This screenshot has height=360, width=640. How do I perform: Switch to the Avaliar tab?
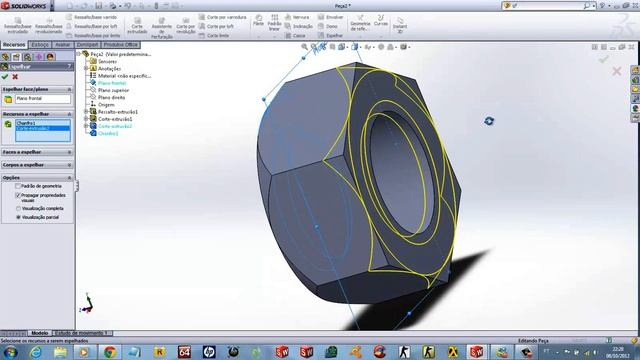[62, 44]
